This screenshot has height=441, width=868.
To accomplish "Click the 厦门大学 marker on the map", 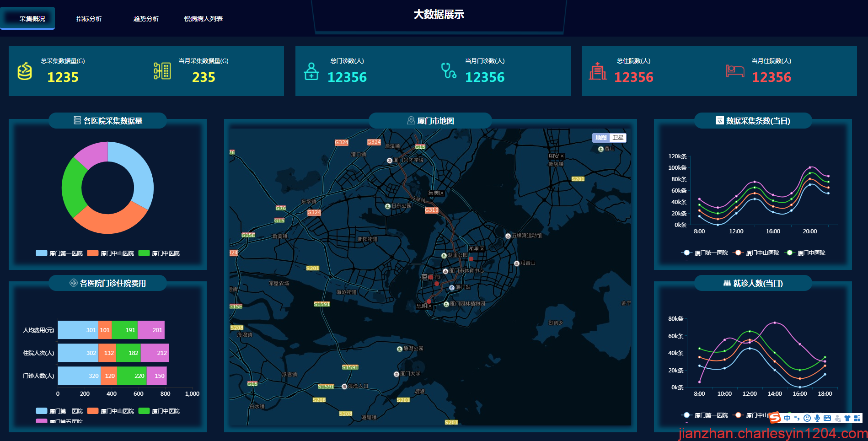I will [396, 374].
